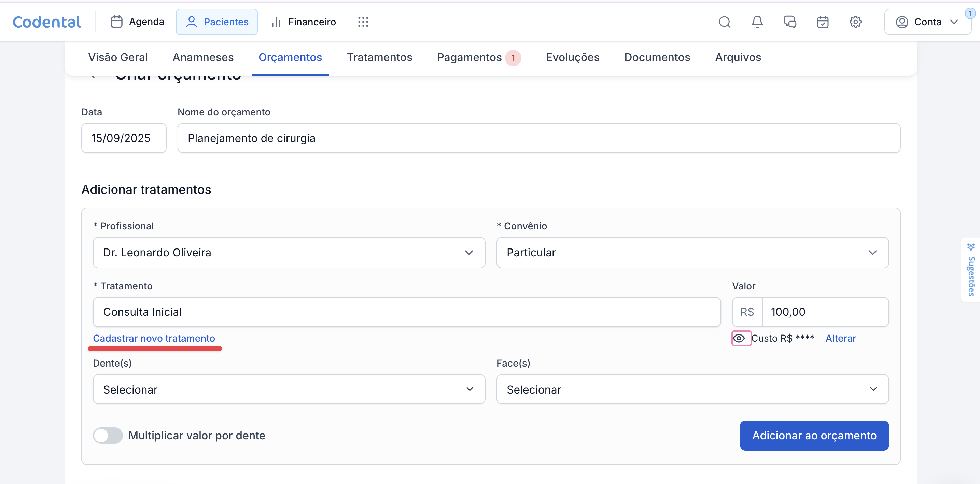Go to the Pagamentos tab

(x=469, y=57)
